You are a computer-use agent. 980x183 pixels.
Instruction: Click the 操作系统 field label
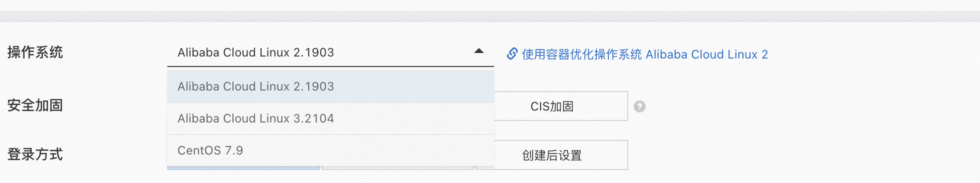35,52
